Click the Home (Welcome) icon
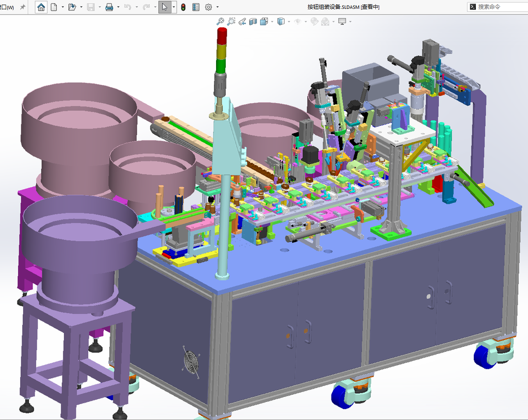 41,7
